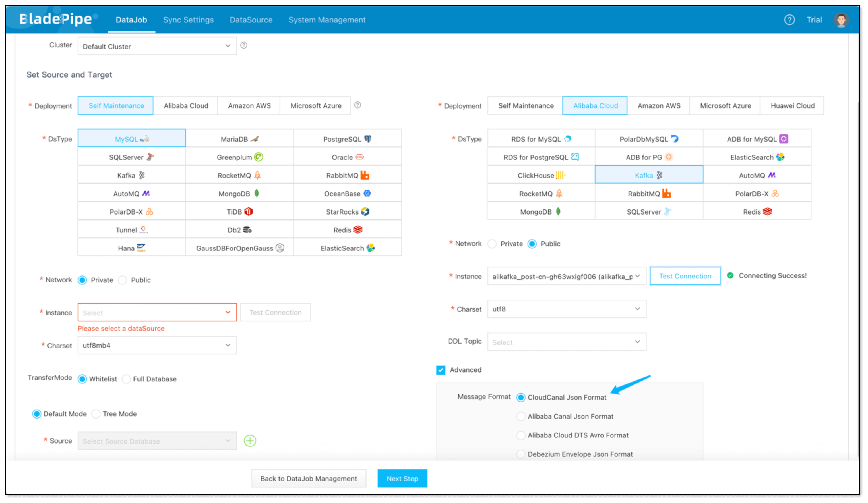This screenshot has height=503, width=868.
Task: Select target Self Maintenance deployment
Action: click(526, 105)
